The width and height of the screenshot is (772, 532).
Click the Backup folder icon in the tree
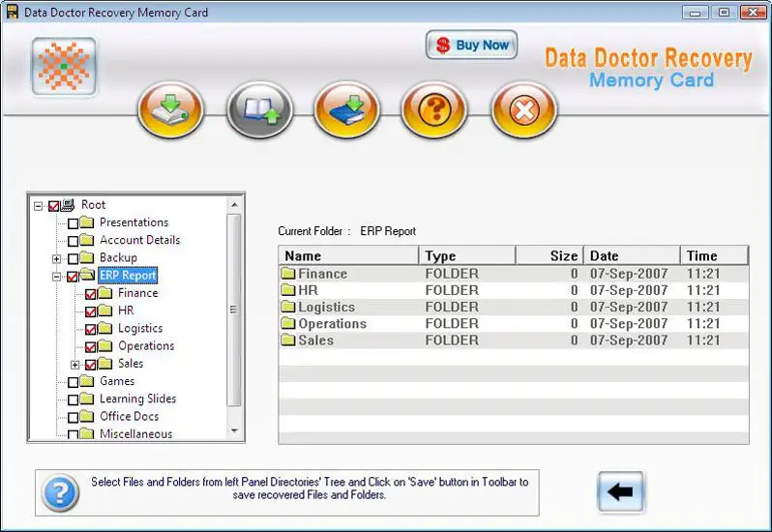click(x=87, y=257)
